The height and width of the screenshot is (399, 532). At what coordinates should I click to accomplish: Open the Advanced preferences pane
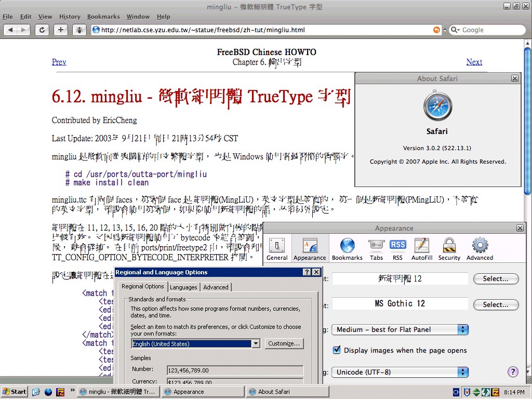click(x=480, y=249)
